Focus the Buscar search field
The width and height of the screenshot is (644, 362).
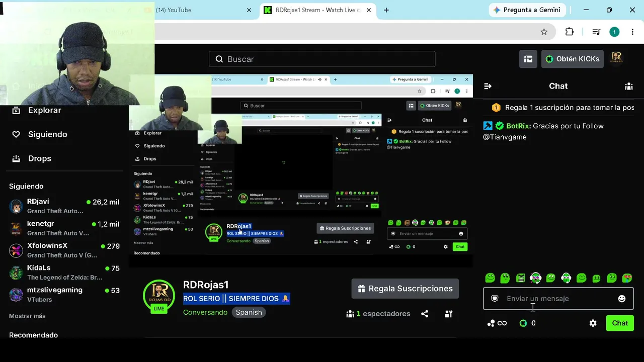click(322, 59)
